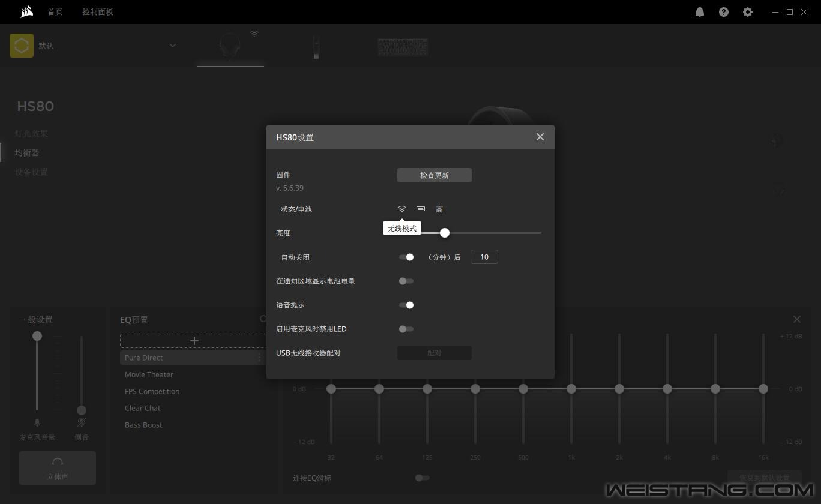Select the Movie Theater preset
This screenshot has width=821, height=504.
pyautogui.click(x=149, y=374)
